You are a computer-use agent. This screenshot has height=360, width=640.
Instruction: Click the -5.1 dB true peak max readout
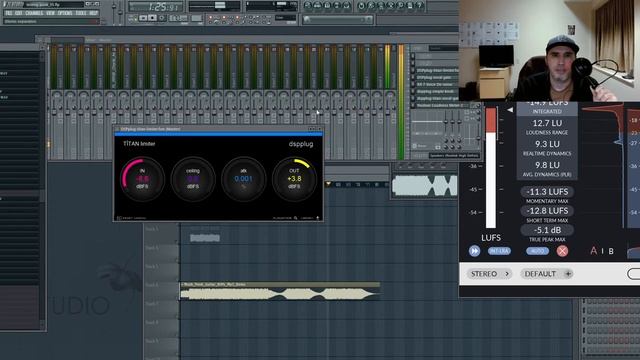coord(547,230)
